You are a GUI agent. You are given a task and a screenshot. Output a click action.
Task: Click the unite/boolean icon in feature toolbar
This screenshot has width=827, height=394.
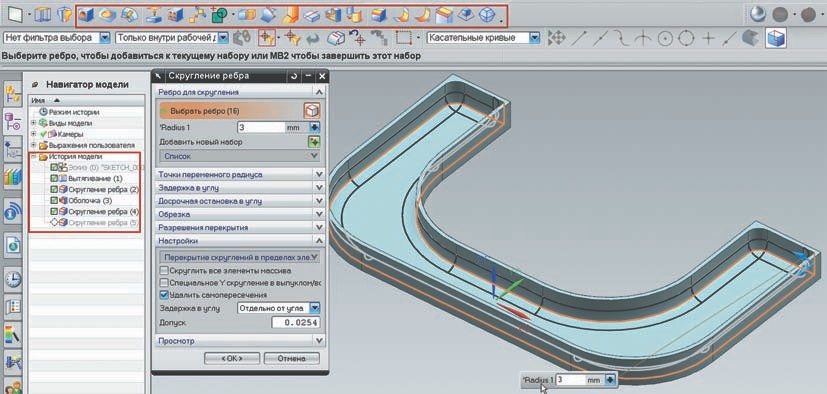[246, 15]
